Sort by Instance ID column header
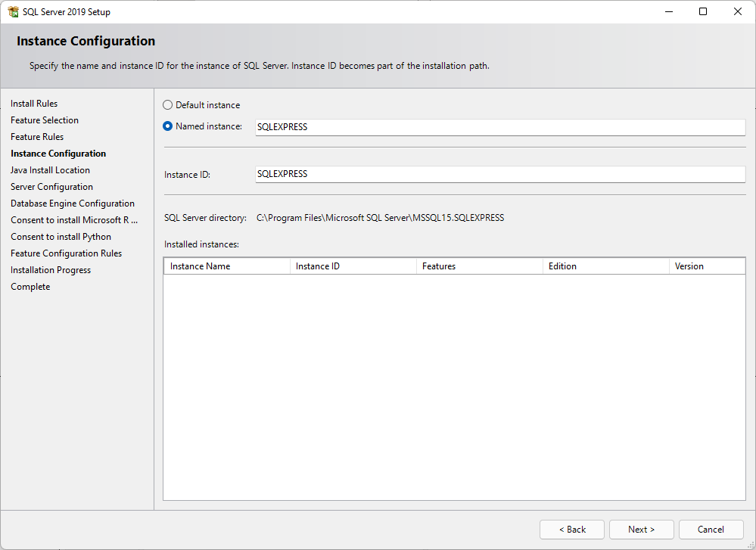 point(353,266)
